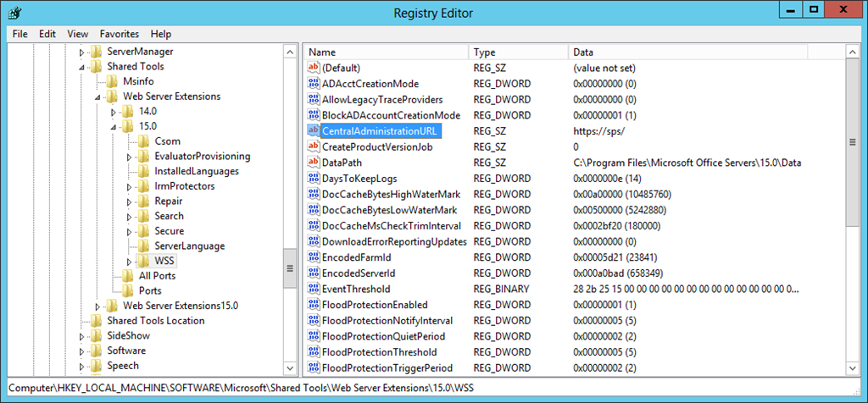Select the Shared Tools Location folder icon
Screen dimensions: 868x403
[x=97, y=320]
